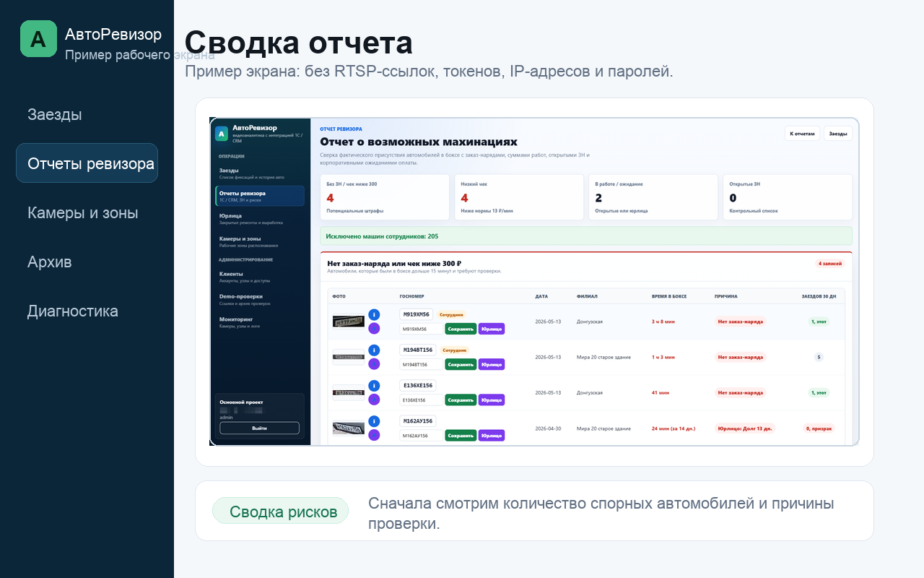Click the Исключено машин сотрудников: 205 banner

[x=586, y=236]
